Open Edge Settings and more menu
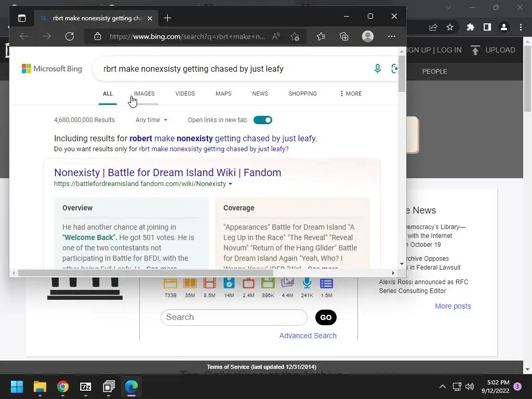 pyautogui.click(x=392, y=36)
